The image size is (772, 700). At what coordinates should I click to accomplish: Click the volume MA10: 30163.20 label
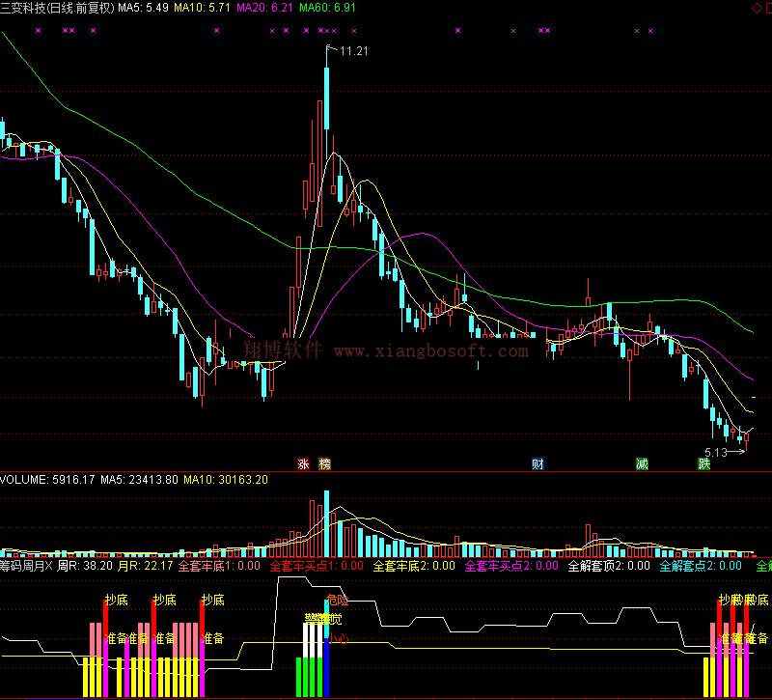[226, 479]
